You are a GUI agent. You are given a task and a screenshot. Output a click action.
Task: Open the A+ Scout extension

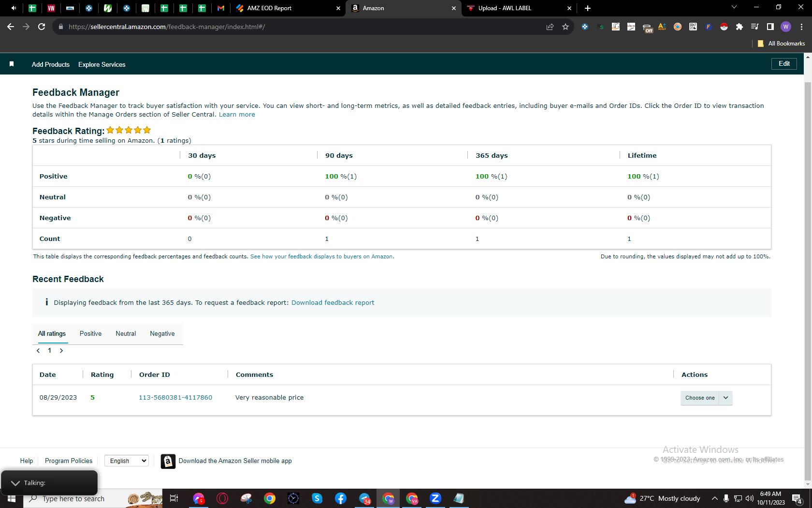pyautogui.click(x=662, y=27)
